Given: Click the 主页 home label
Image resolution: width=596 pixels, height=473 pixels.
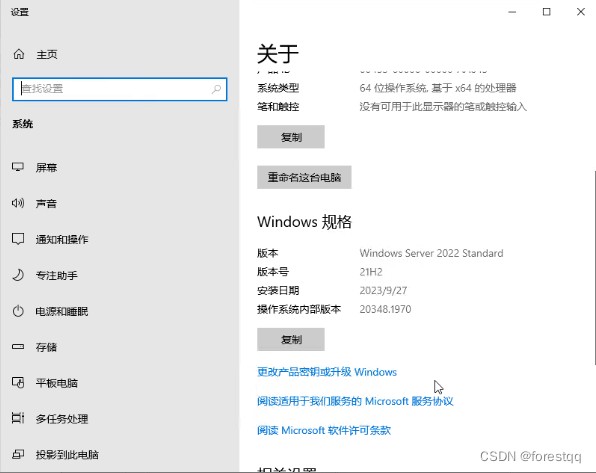Looking at the screenshot, I should coord(47,55).
